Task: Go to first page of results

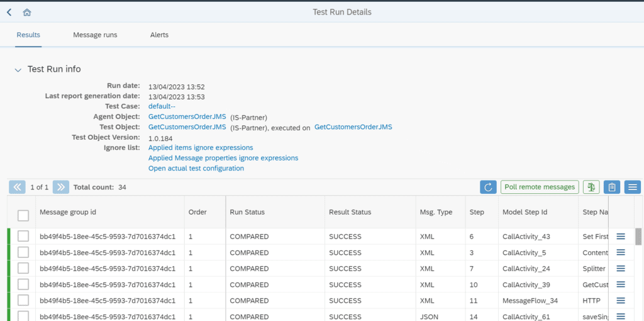Action: pyautogui.click(x=17, y=187)
